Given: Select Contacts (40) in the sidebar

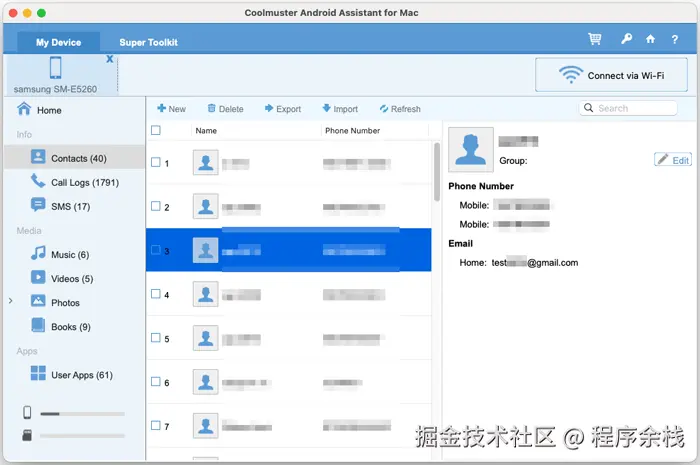Looking at the screenshot, I should (75, 158).
